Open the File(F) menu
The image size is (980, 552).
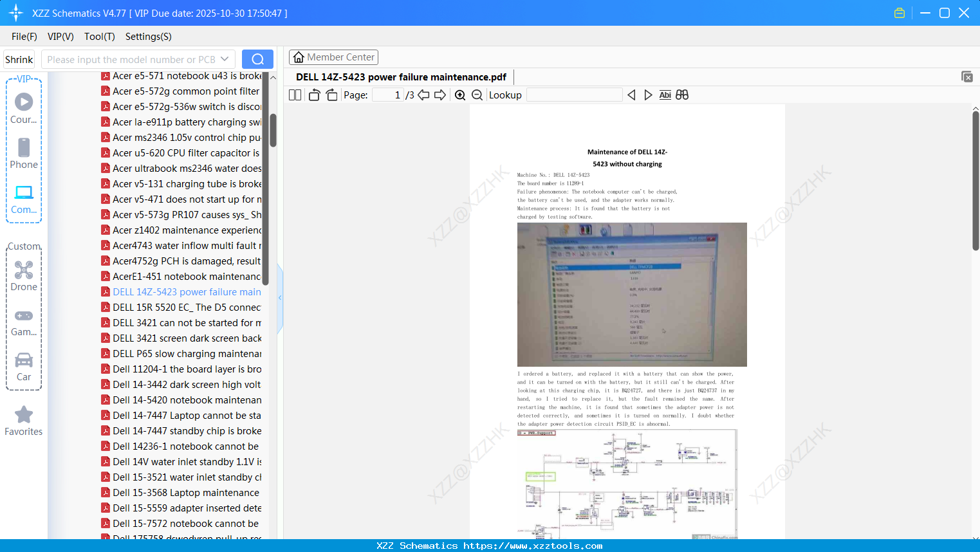coord(24,37)
